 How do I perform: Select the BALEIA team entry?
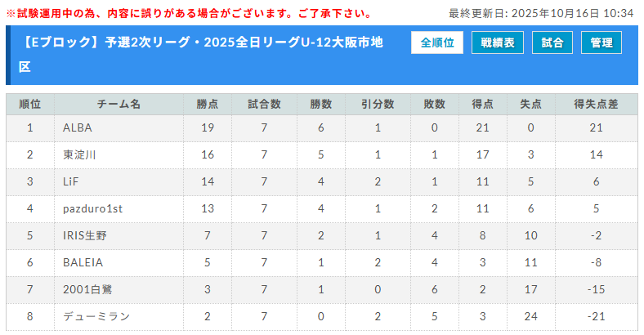pos(83,262)
